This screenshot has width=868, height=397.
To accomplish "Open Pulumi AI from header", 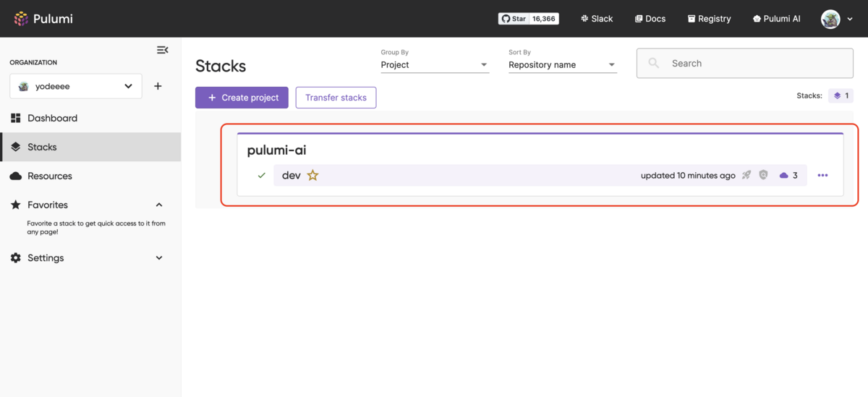I will point(776,19).
